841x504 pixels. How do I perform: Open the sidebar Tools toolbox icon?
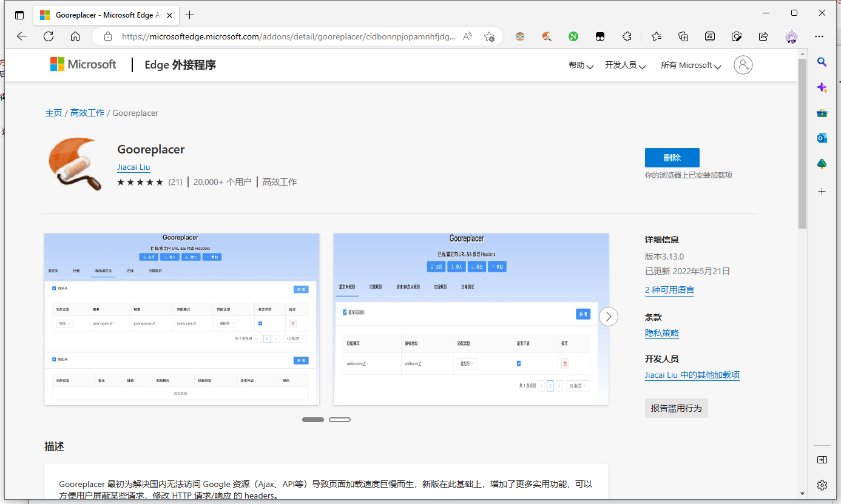point(822,113)
